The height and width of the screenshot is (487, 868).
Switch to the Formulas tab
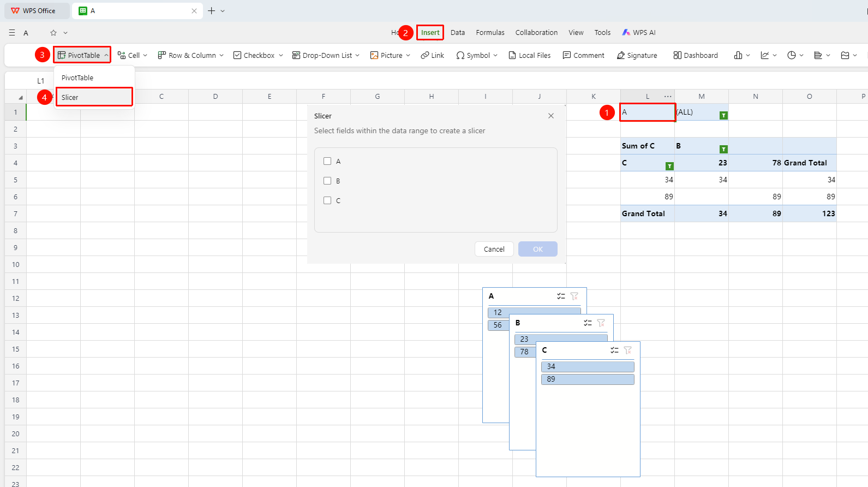point(490,33)
